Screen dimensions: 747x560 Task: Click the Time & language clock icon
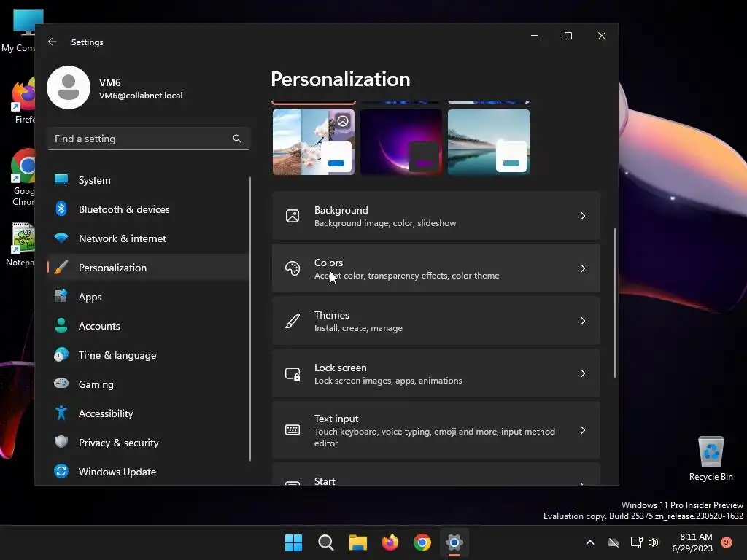click(x=61, y=355)
